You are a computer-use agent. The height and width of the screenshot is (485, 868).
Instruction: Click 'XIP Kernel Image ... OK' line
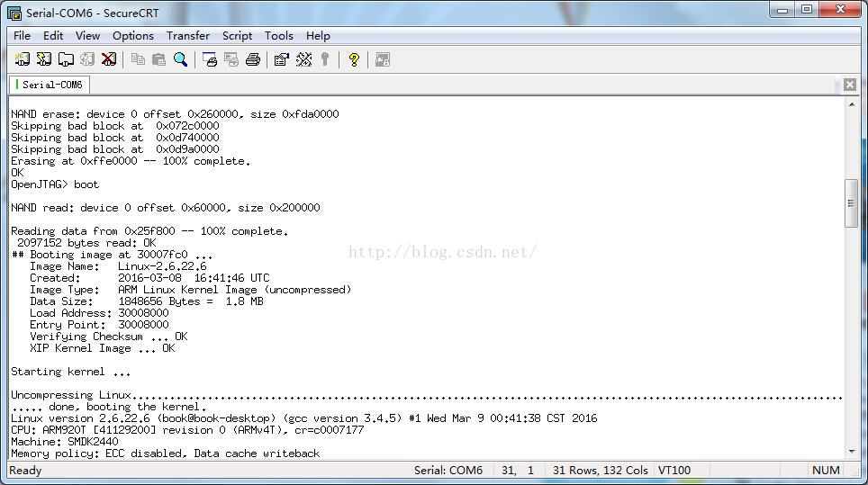coord(103,348)
